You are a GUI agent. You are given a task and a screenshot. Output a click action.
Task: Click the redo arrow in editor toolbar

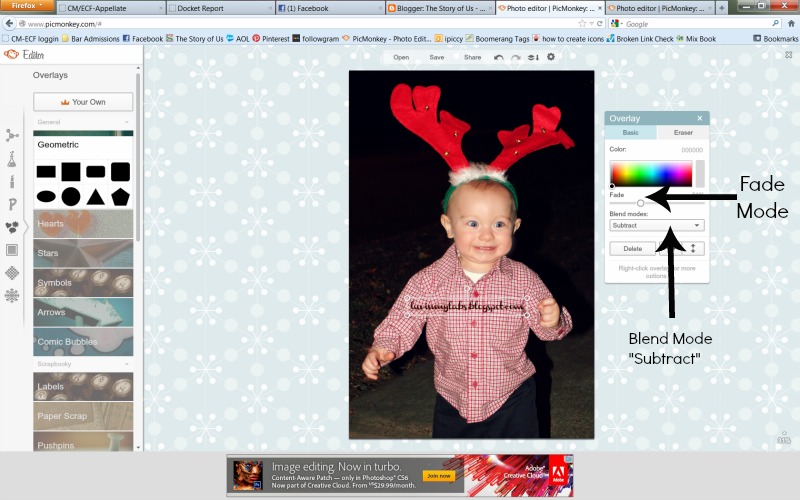tap(516, 58)
